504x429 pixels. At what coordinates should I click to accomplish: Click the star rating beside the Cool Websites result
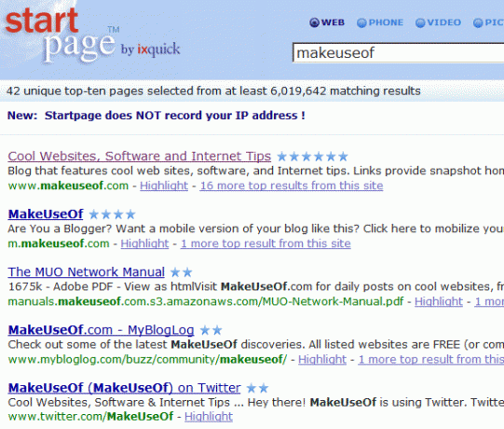tap(312, 157)
